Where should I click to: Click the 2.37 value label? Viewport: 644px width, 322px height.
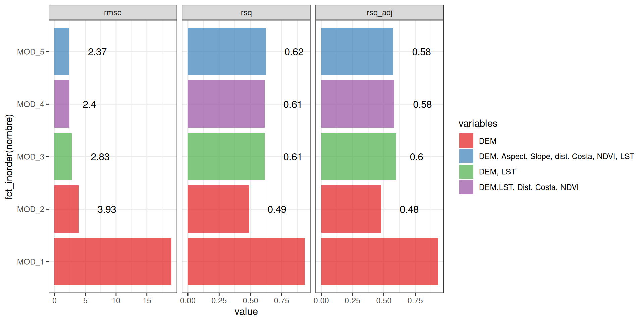pyautogui.click(x=97, y=52)
